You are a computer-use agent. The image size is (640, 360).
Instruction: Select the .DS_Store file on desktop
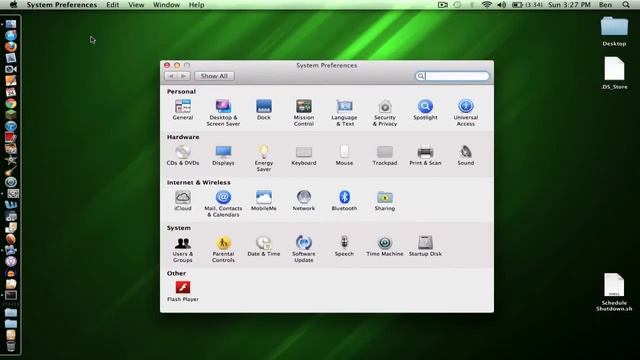(614, 73)
